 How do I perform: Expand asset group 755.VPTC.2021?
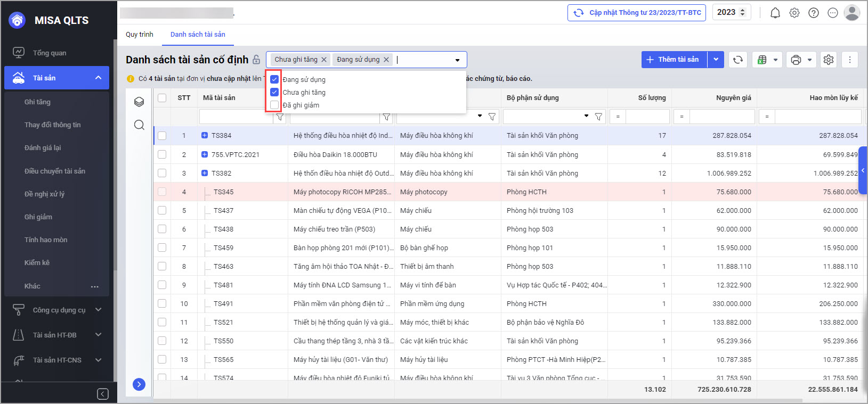[x=205, y=154]
